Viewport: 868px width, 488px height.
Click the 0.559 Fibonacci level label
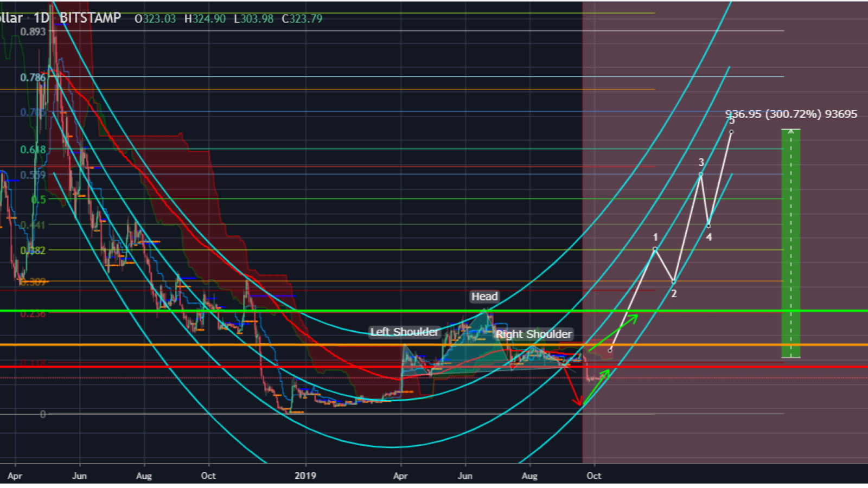click(x=33, y=175)
